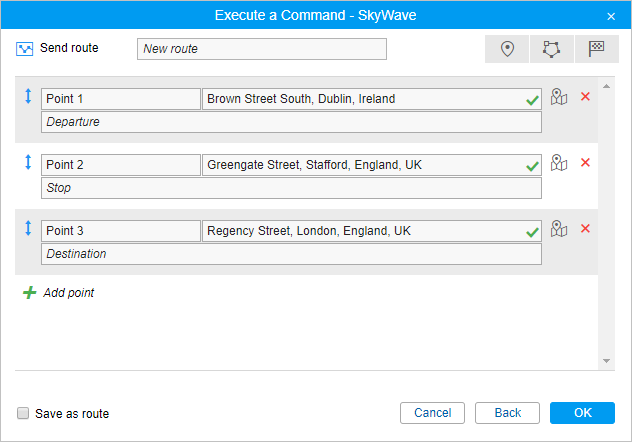Viewport: 632px width, 442px height.
Task: Click the scrollbar down arrow
Action: (x=606, y=361)
